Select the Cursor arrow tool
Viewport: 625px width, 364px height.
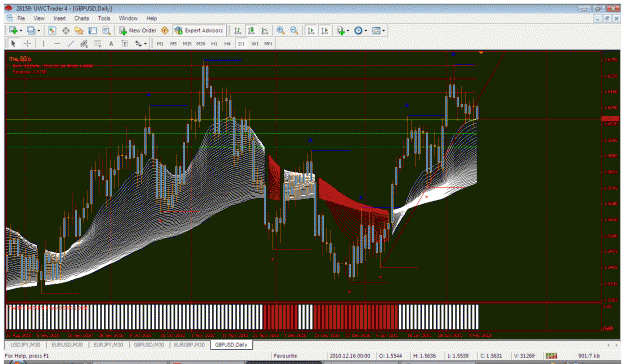coord(13,43)
